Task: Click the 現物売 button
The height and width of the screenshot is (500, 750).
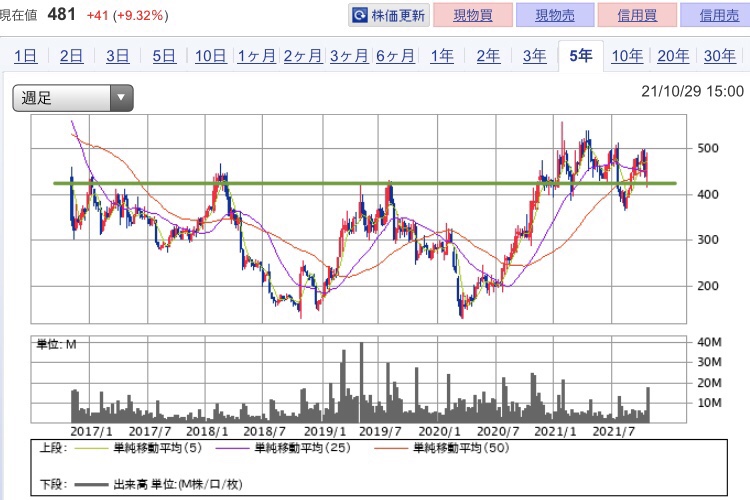Action: pyautogui.click(x=555, y=15)
